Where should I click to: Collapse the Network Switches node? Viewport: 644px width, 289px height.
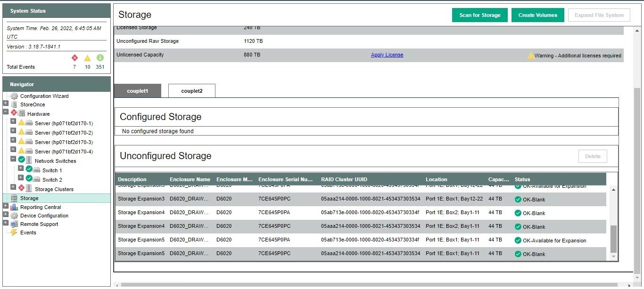click(x=13, y=159)
